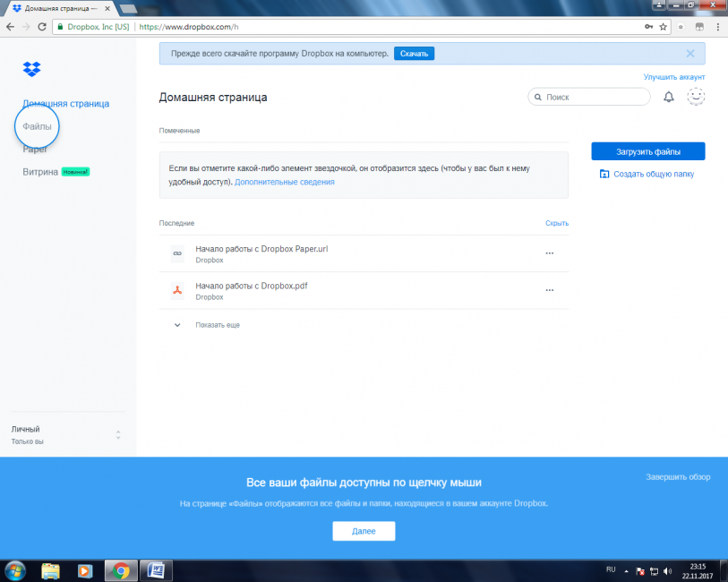Click Скрыть next to Последние
728x582 pixels.
click(557, 223)
